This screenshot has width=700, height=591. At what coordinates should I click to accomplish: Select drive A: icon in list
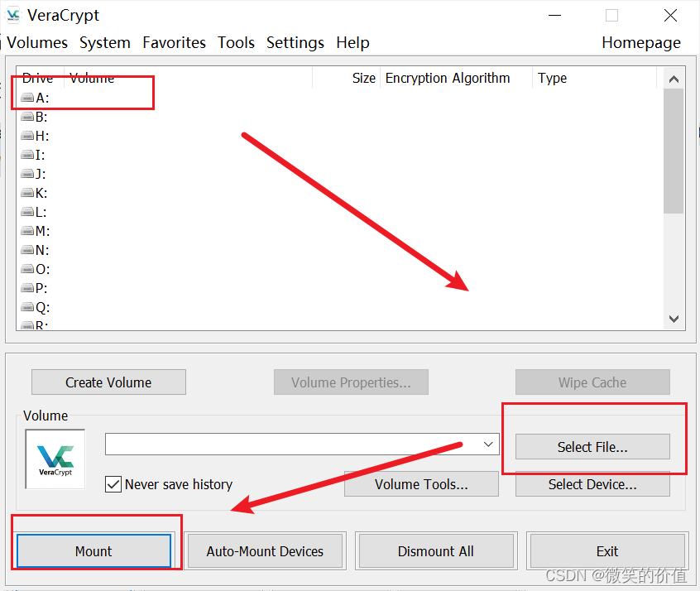click(27, 98)
